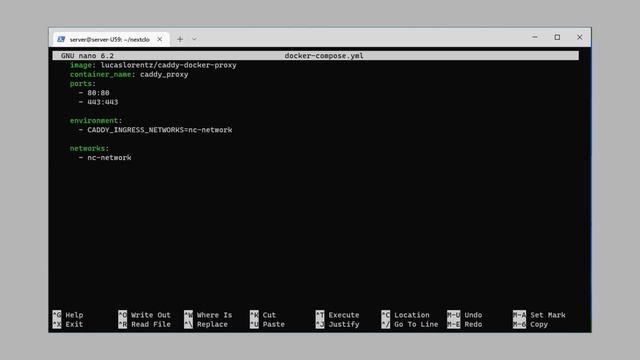640x360 pixels.
Task: Click the GNU nano 6.2 title text
Action: [87, 56]
